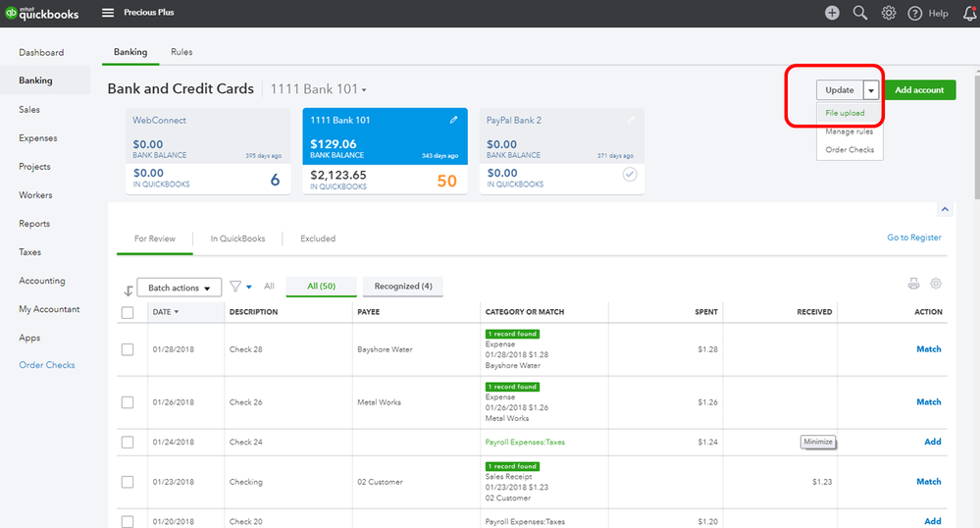This screenshot has width=980, height=528.
Task: Choose File upload from menu
Action: [845, 113]
